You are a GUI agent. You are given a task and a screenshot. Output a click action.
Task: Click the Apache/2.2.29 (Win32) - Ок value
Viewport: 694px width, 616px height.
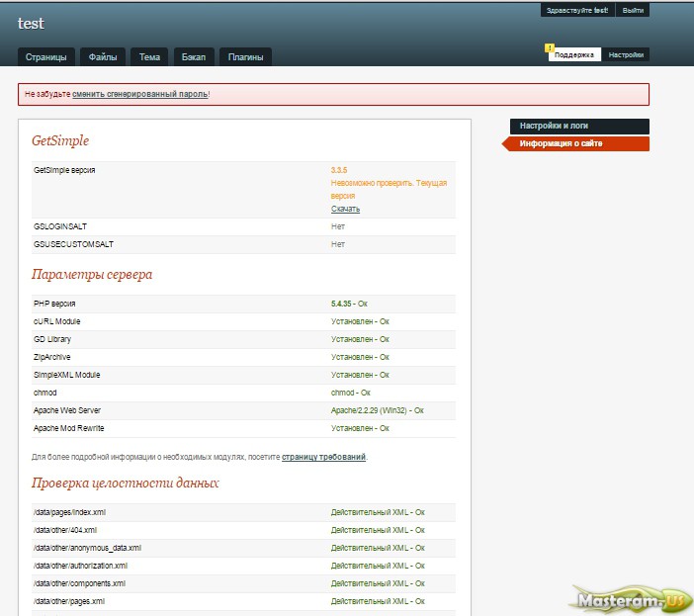(377, 410)
